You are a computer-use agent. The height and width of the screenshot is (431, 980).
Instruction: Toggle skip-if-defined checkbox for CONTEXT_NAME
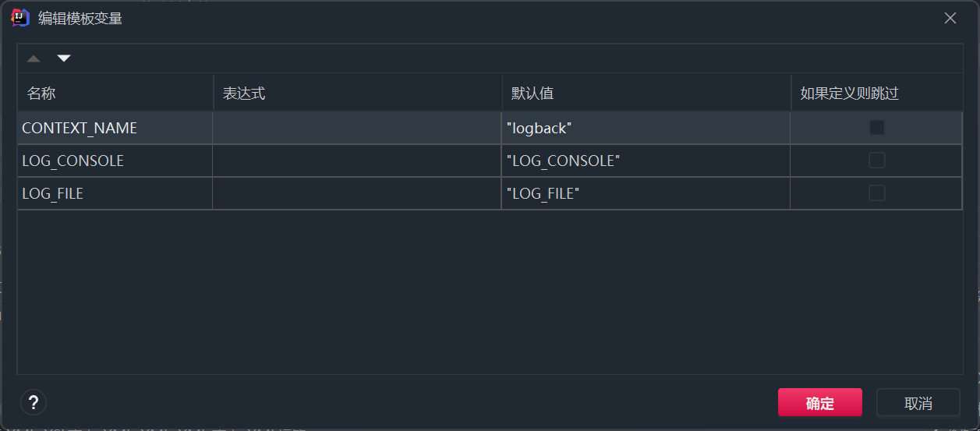tap(877, 128)
